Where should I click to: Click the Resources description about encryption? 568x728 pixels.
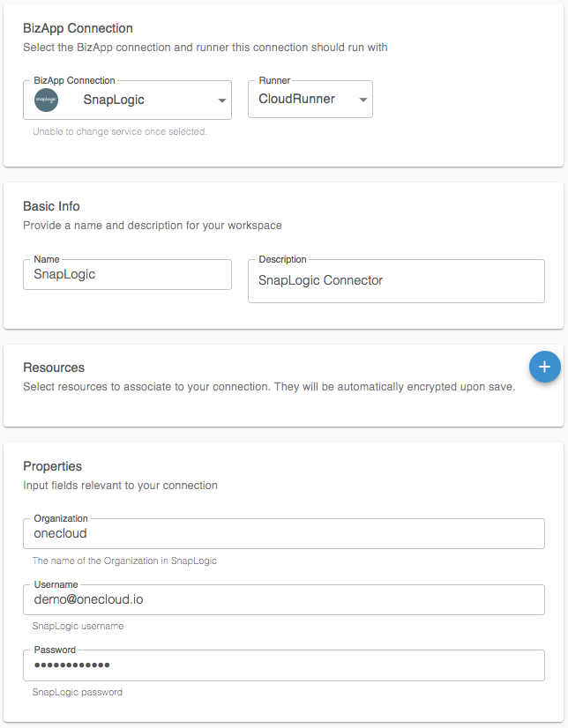269,386
